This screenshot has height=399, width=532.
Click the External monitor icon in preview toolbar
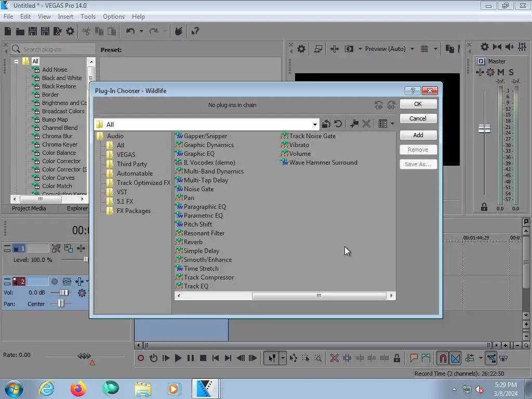(x=318, y=49)
